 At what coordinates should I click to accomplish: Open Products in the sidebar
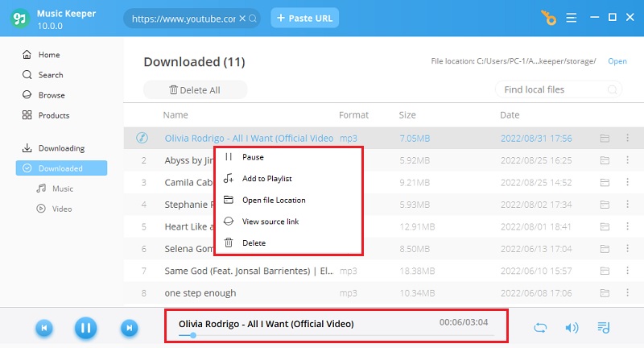point(46,115)
